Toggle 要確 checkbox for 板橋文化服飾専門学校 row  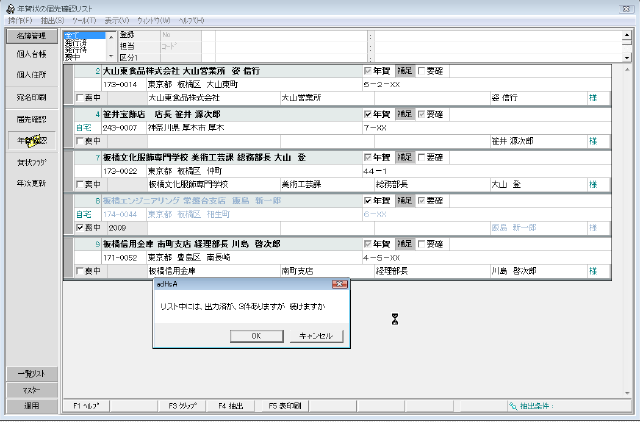[x=421, y=158]
